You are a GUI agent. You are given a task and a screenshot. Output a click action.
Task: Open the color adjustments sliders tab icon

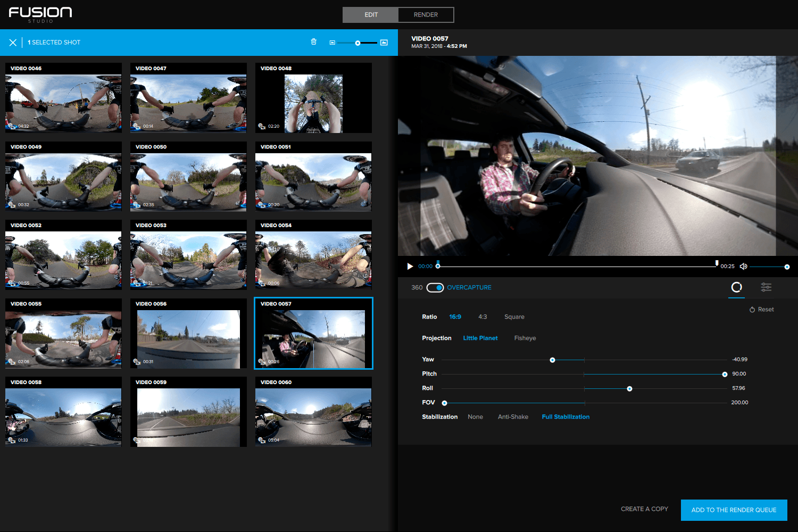coord(766,287)
